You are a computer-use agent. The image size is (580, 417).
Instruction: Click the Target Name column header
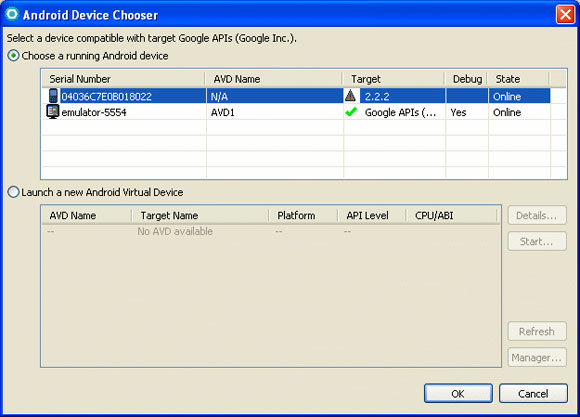point(200,215)
